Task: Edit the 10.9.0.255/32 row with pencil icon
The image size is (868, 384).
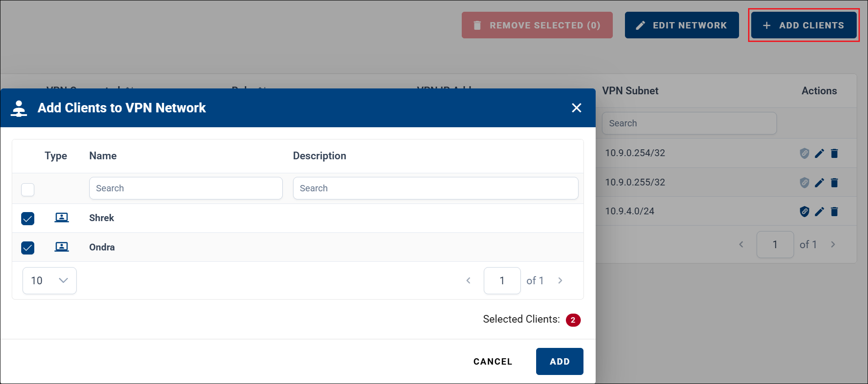Action: coord(819,183)
